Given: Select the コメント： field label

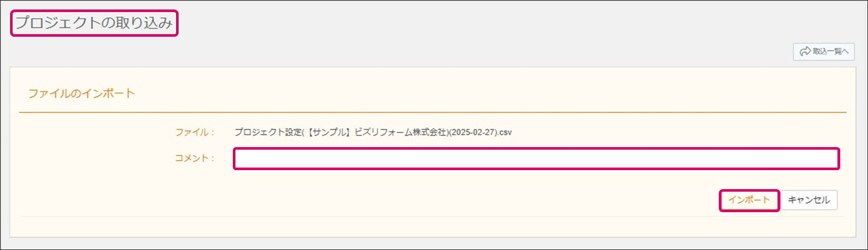Looking at the screenshot, I should click(x=194, y=158).
